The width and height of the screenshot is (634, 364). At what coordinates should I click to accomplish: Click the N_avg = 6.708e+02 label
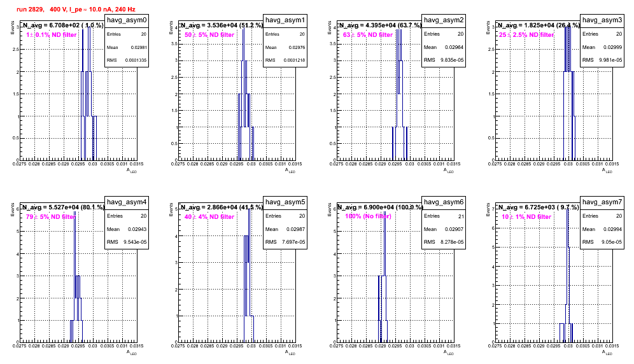63,25
